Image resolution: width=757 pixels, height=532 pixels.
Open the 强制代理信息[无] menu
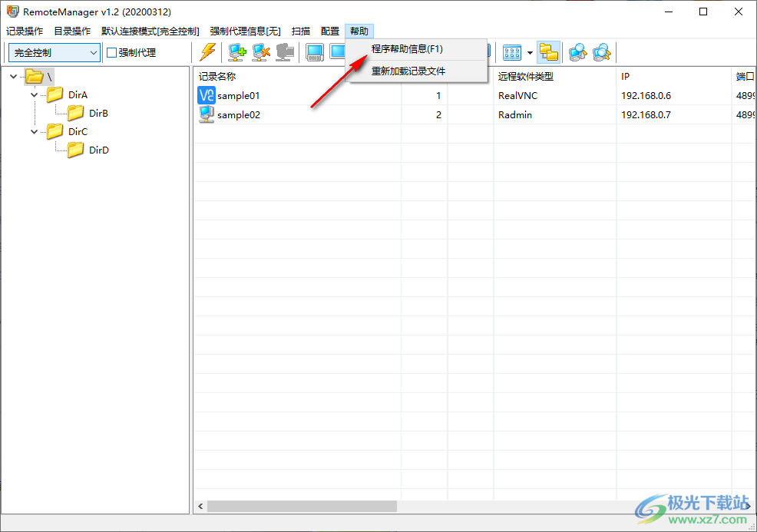[x=245, y=31]
